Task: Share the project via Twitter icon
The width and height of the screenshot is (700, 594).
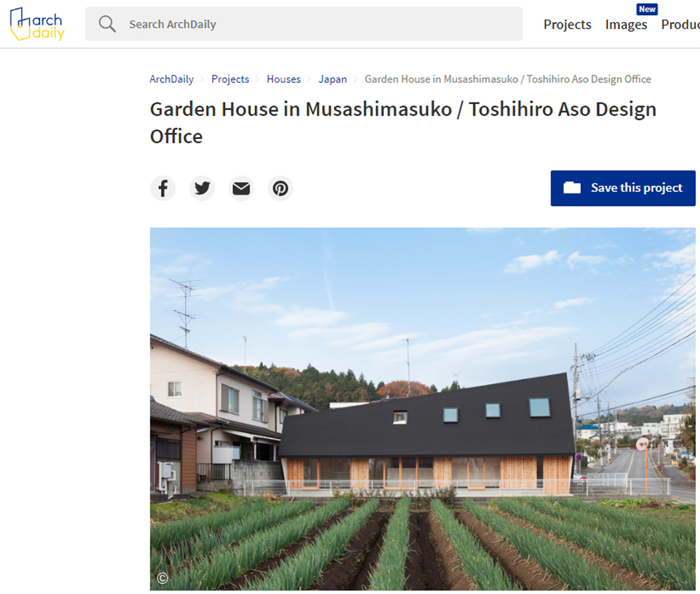Action: 202,188
